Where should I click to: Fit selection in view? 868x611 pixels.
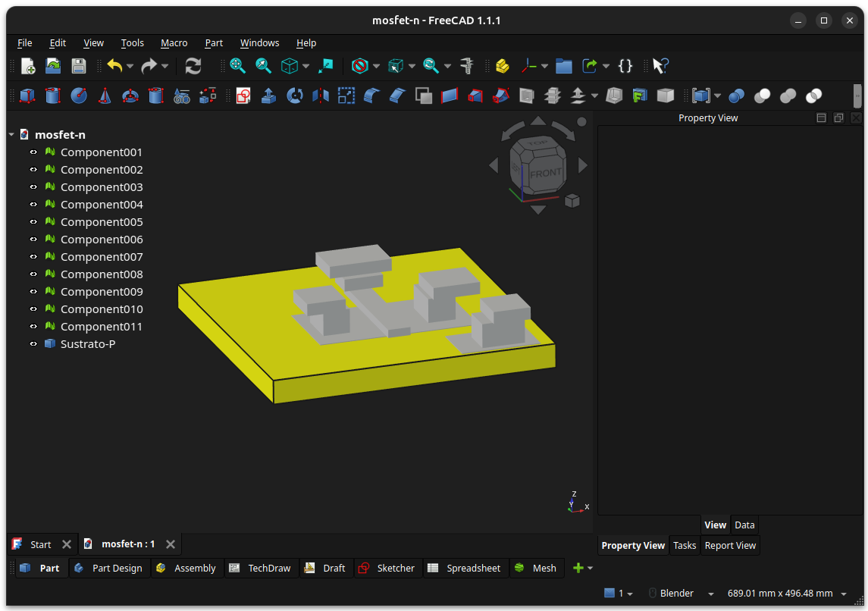[264, 66]
